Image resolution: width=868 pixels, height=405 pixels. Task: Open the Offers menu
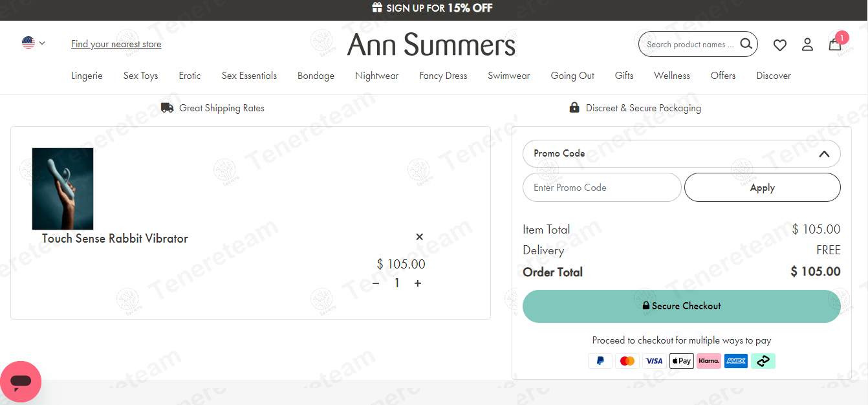click(723, 76)
